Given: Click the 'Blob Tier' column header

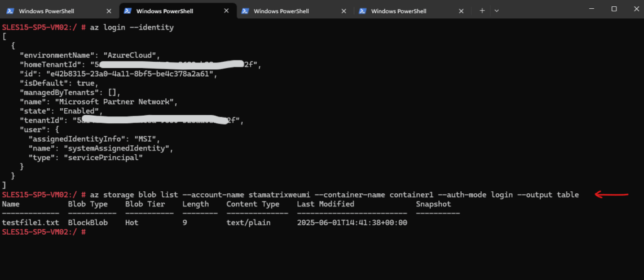Looking at the screenshot, I should click(x=145, y=204).
